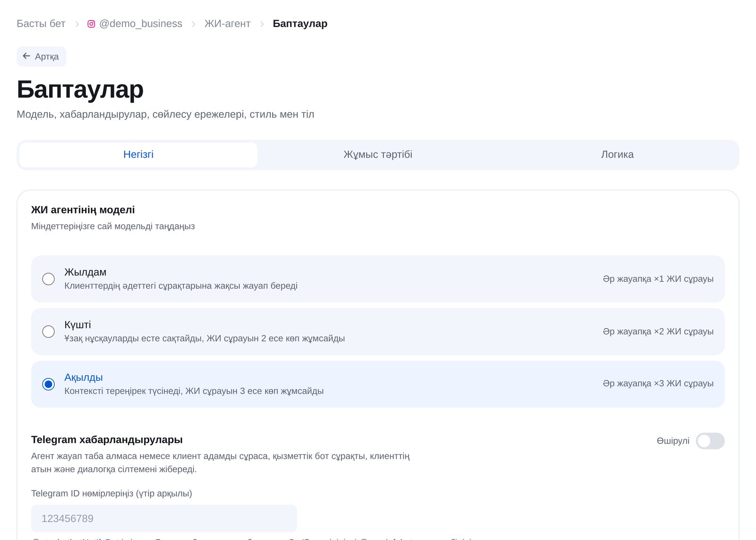Click the Ақылды option title
Screen dimensions: 756x540
(84, 377)
